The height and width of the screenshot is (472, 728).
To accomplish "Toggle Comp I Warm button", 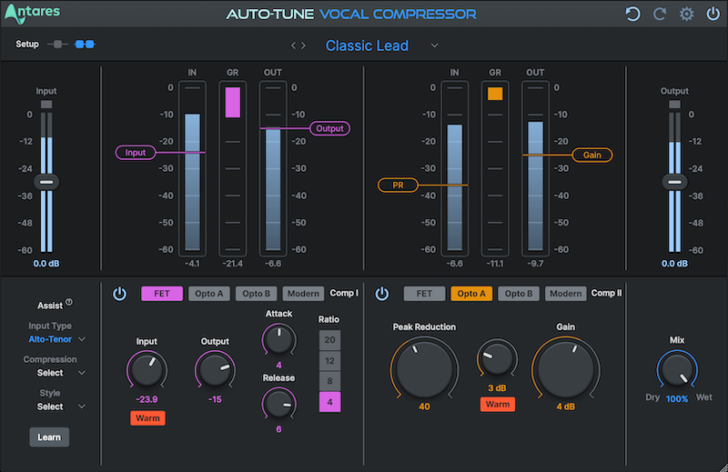I will coord(148,418).
